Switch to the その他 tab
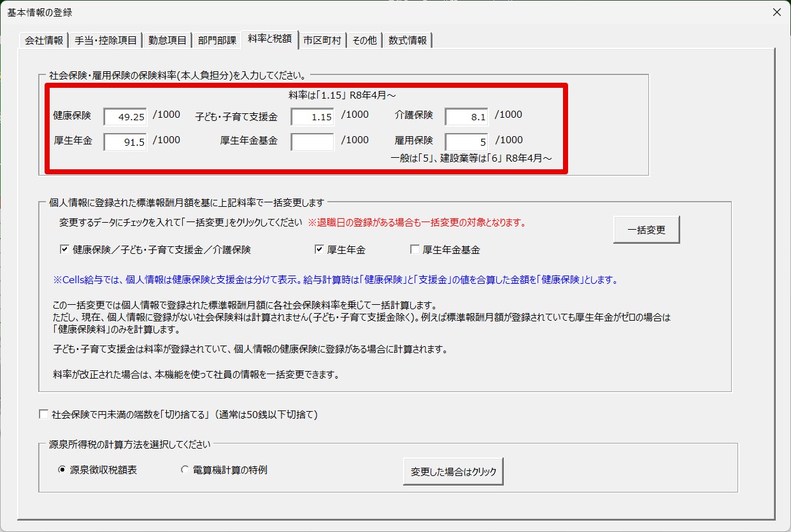791x532 pixels. coord(364,40)
